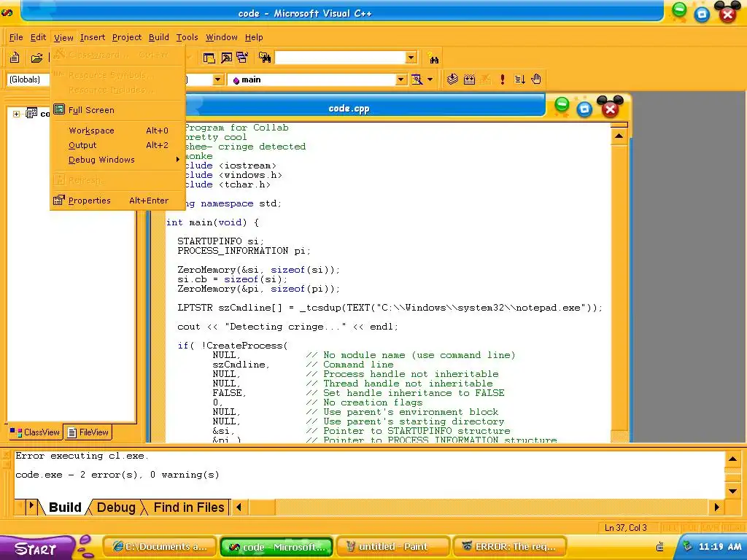
Task: Click the Find in Files toolbar icon
Action: pos(264,58)
